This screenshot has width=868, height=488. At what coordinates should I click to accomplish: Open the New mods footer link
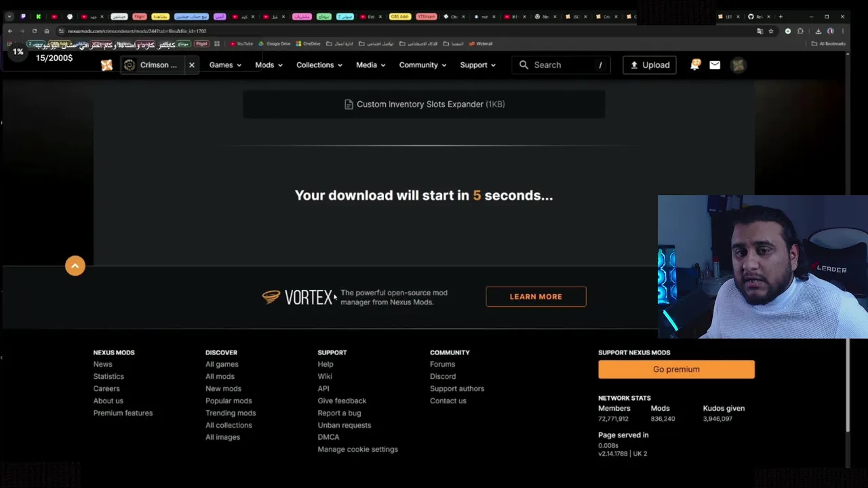point(223,389)
